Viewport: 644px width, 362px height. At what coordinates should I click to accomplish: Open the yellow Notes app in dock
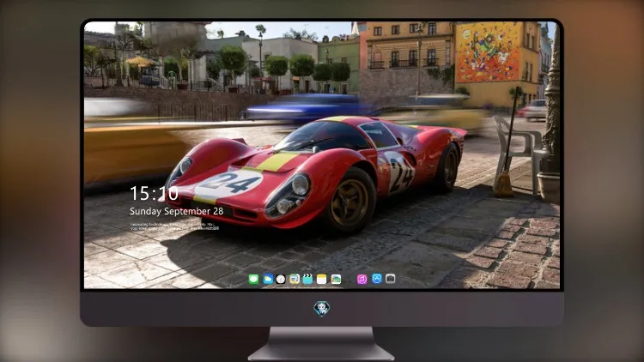[x=322, y=279]
